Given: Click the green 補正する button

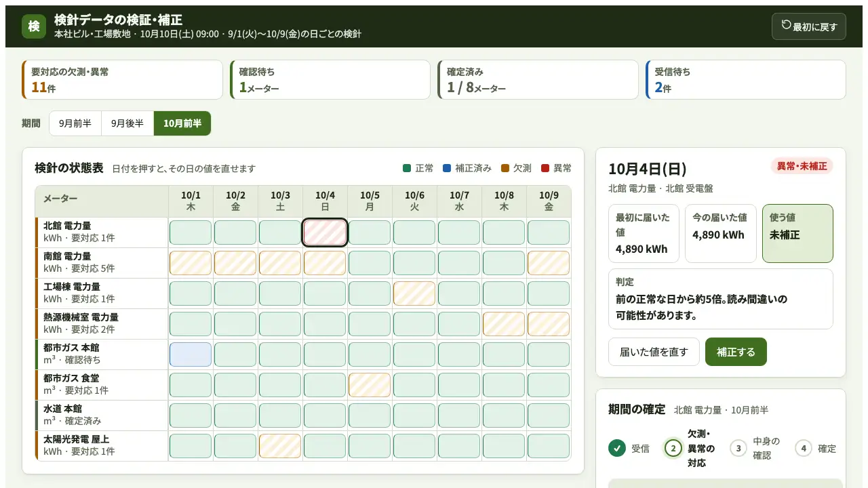Looking at the screenshot, I should [736, 352].
